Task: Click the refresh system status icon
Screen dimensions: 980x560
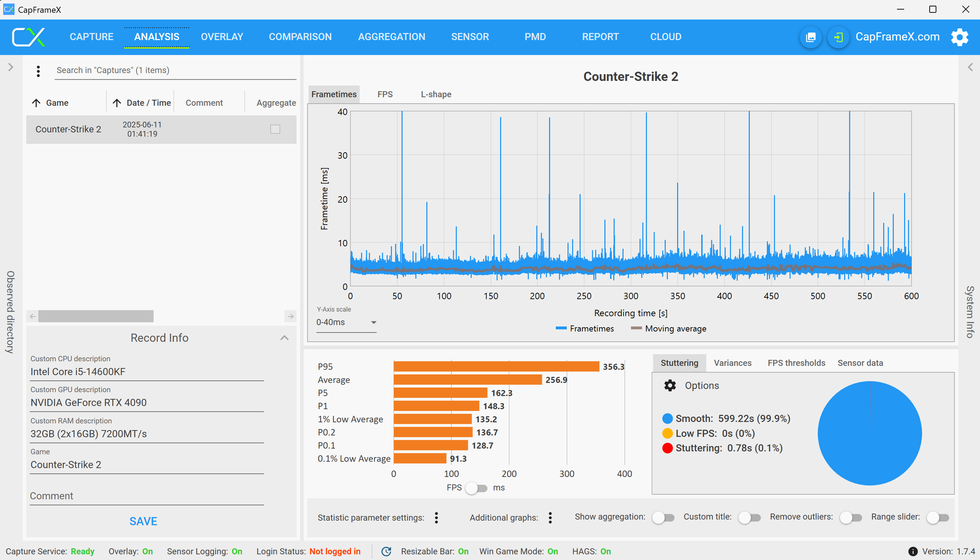Action: click(x=386, y=551)
